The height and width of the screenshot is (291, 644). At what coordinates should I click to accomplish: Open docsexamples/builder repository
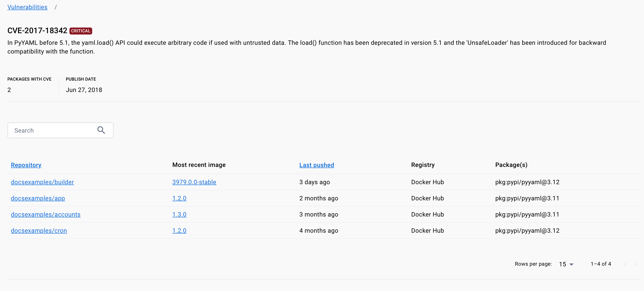pos(42,182)
